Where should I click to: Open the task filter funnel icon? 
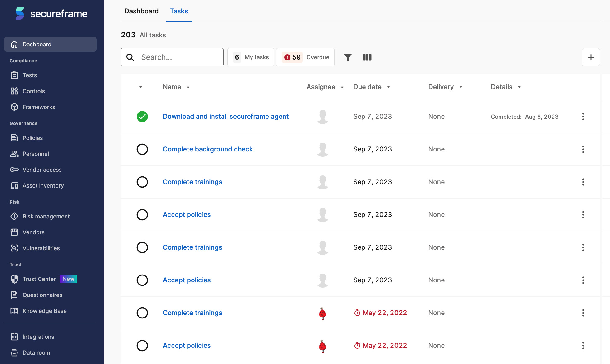pyautogui.click(x=348, y=57)
